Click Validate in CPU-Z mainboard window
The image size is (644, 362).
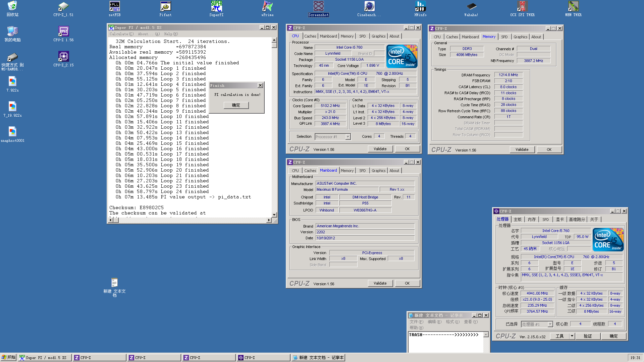380,283
